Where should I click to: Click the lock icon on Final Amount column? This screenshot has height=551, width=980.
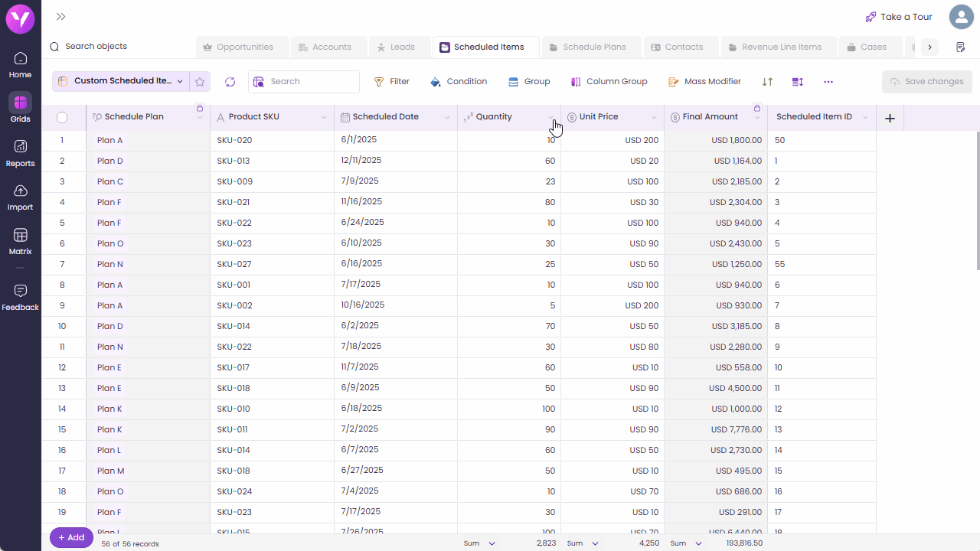(757, 108)
